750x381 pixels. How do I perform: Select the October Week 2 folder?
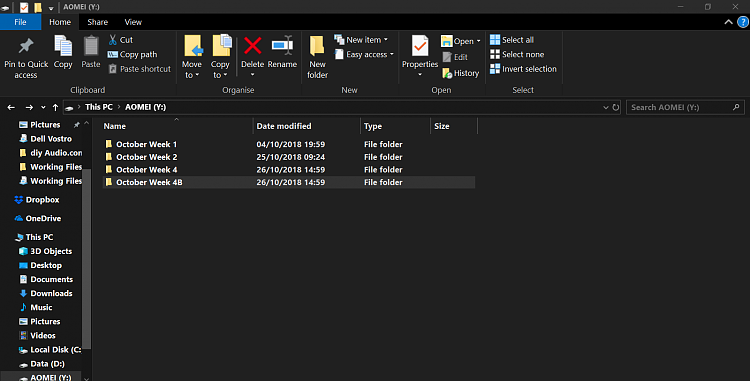pyautogui.click(x=289, y=157)
